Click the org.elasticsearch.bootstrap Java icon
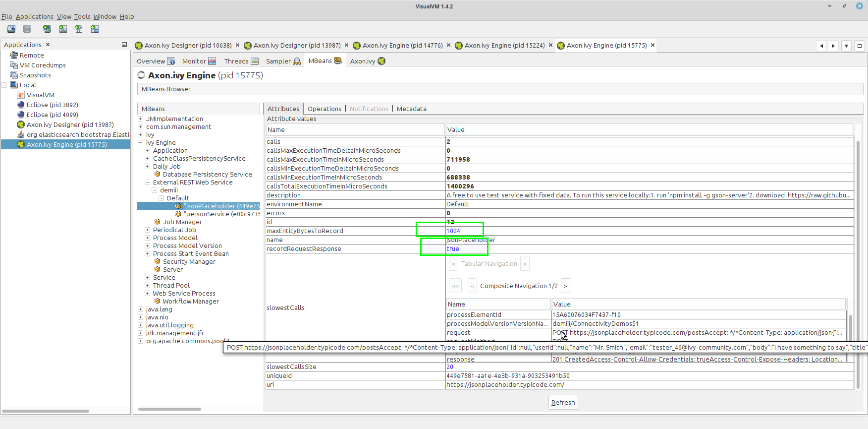 (21, 134)
